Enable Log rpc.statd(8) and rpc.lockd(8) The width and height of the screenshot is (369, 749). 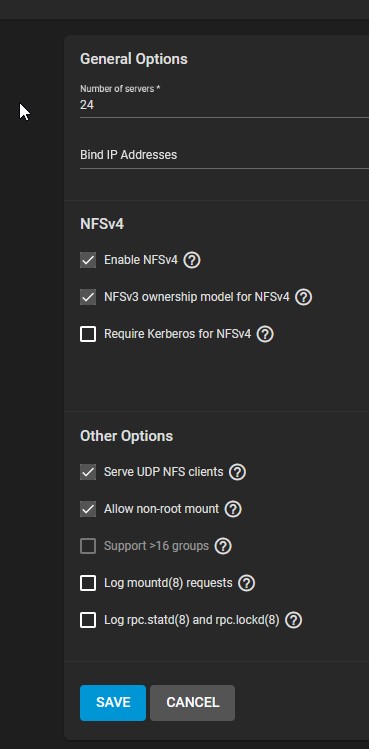[88, 621]
